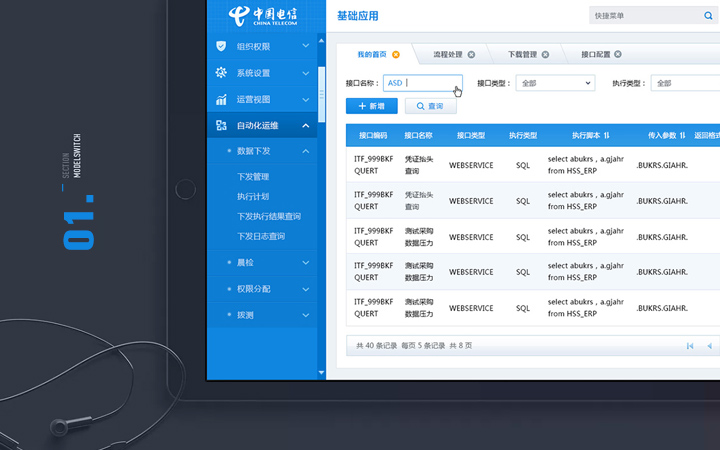Viewport: 720px width, 450px height.
Task: Click the 接口类型 column header
Action: [x=471, y=135]
